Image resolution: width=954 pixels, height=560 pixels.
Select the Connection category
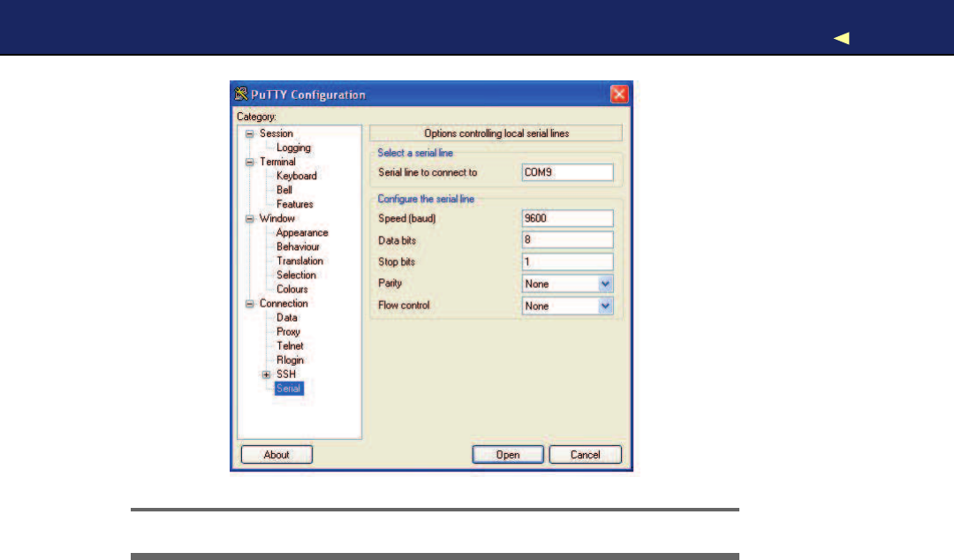284,303
